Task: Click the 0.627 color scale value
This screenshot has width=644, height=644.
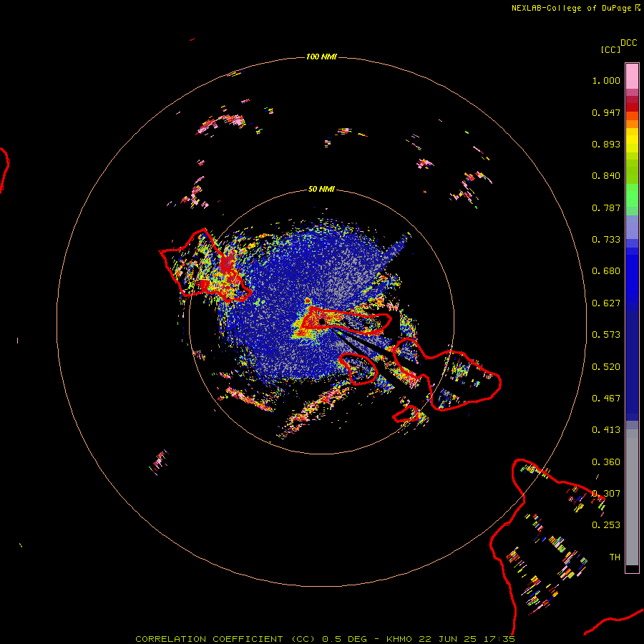Action: 606,303
